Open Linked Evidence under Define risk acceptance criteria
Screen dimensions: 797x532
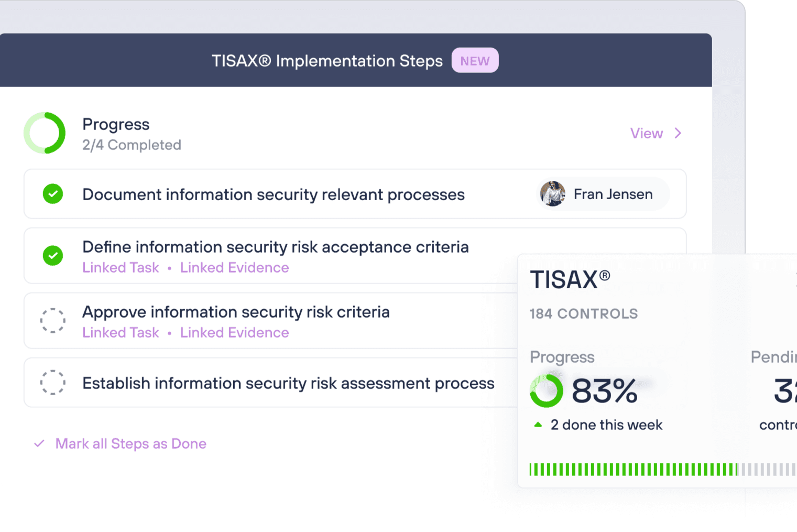(x=235, y=268)
